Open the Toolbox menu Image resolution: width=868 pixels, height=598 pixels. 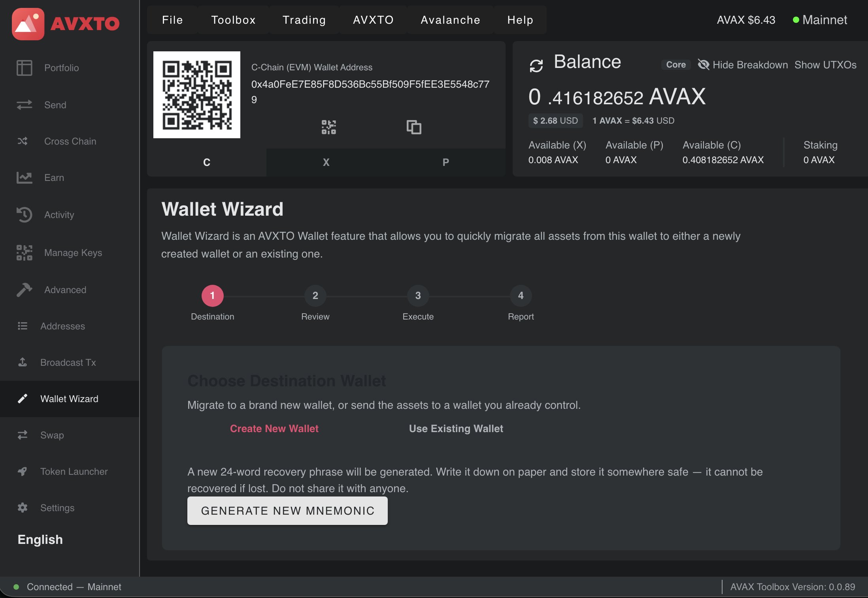[x=234, y=20]
